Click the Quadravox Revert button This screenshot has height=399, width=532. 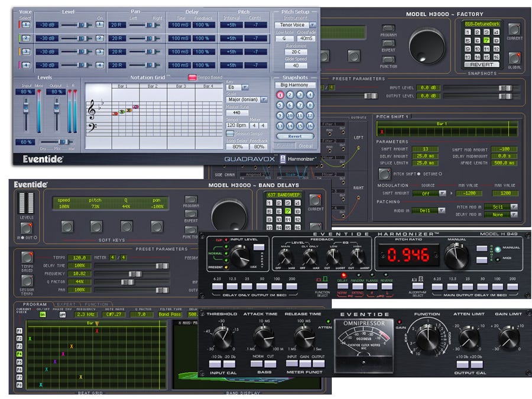[x=295, y=136]
